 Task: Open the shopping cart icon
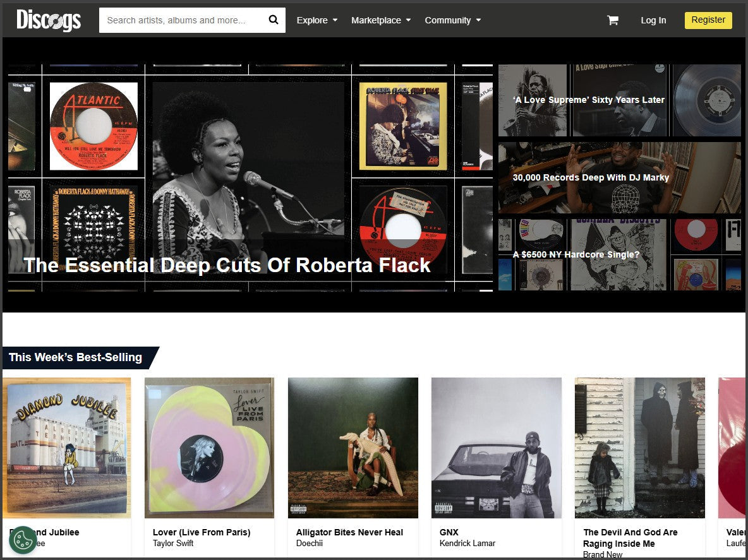[612, 20]
